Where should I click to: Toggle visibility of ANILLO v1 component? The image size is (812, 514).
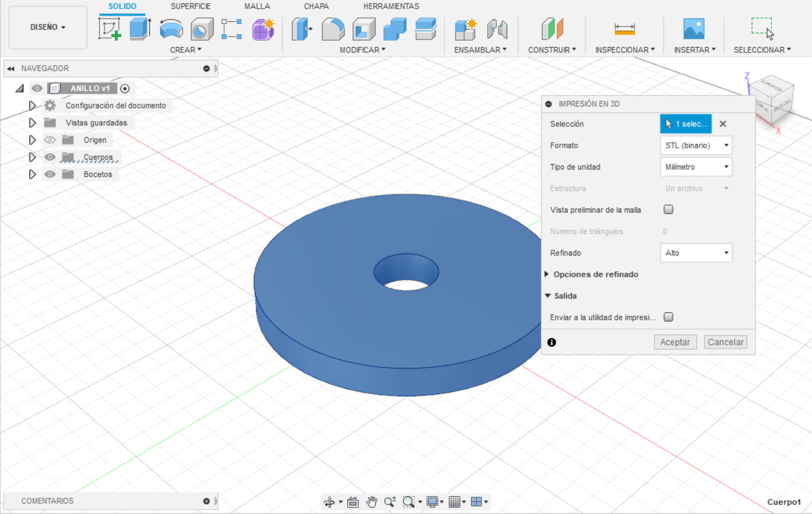tap(37, 88)
